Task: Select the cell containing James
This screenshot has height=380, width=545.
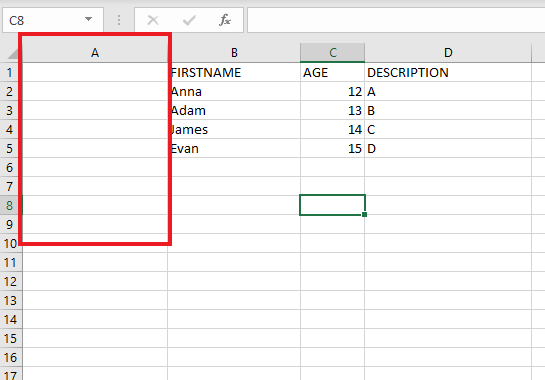Action: 234,129
